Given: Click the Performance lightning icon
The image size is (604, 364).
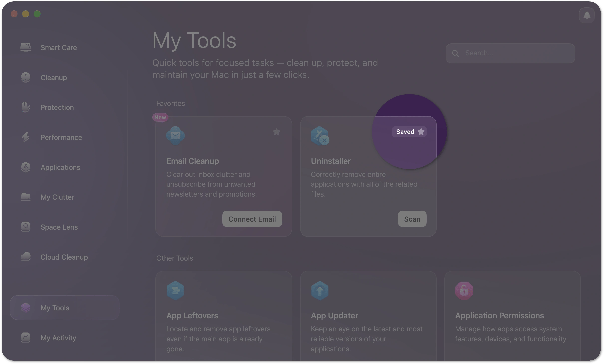Looking at the screenshot, I should pyautogui.click(x=26, y=137).
